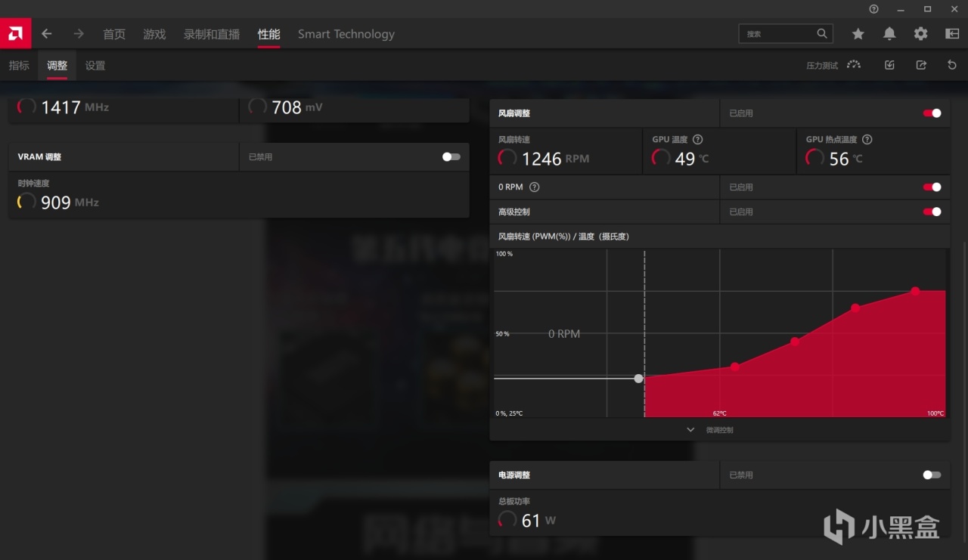968x560 pixels.
Task: Click the AMD logo in the corner
Action: 15,34
